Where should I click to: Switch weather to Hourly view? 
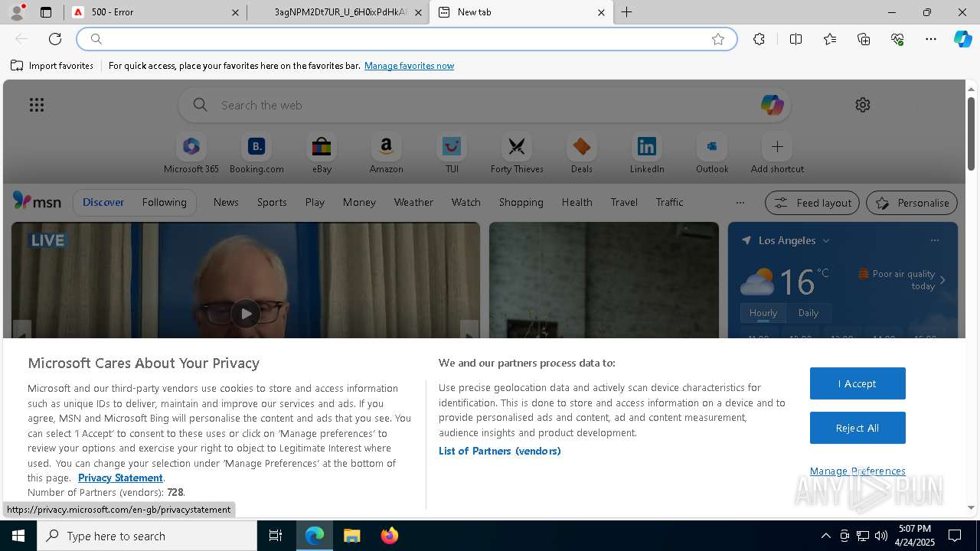(x=763, y=313)
